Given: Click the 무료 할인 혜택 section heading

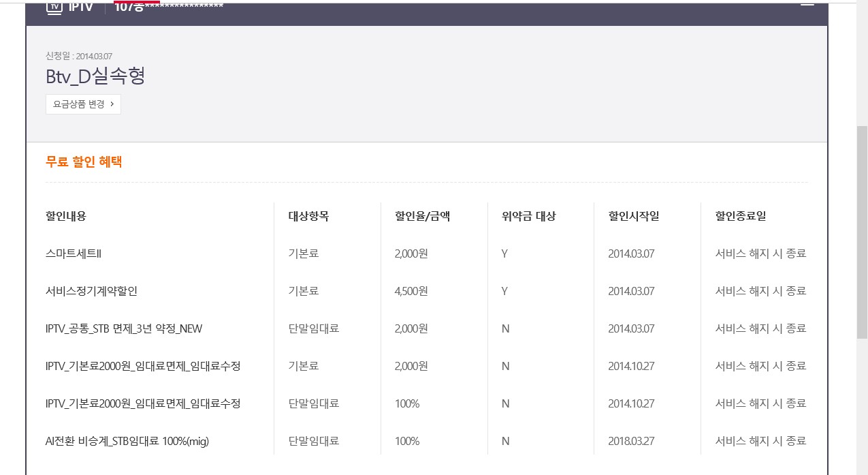Looking at the screenshot, I should pos(84,162).
